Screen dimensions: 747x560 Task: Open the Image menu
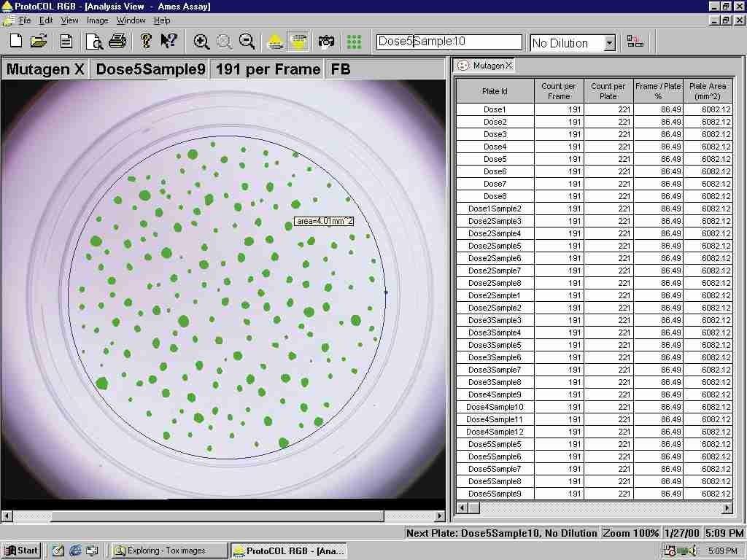(x=97, y=20)
